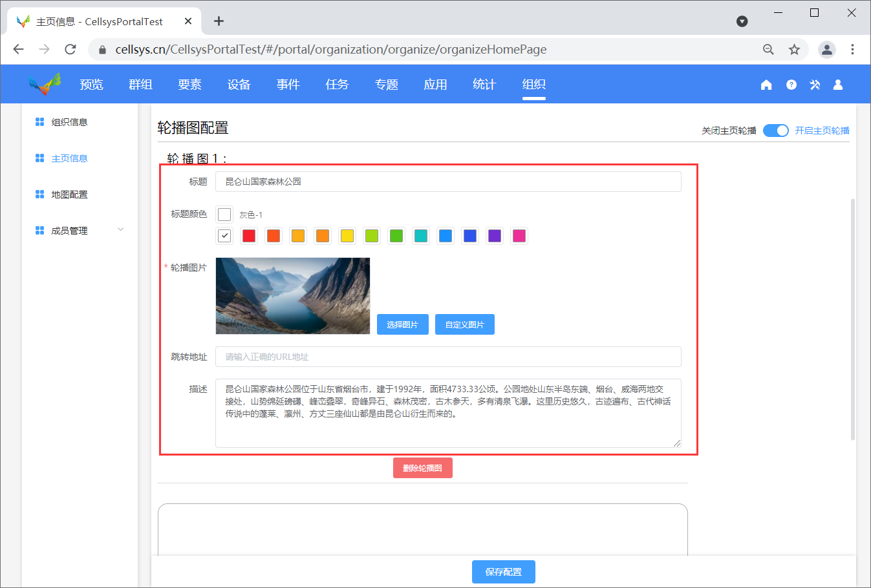Click browser forward arrow
Screen dimensions: 871x588
(44, 49)
